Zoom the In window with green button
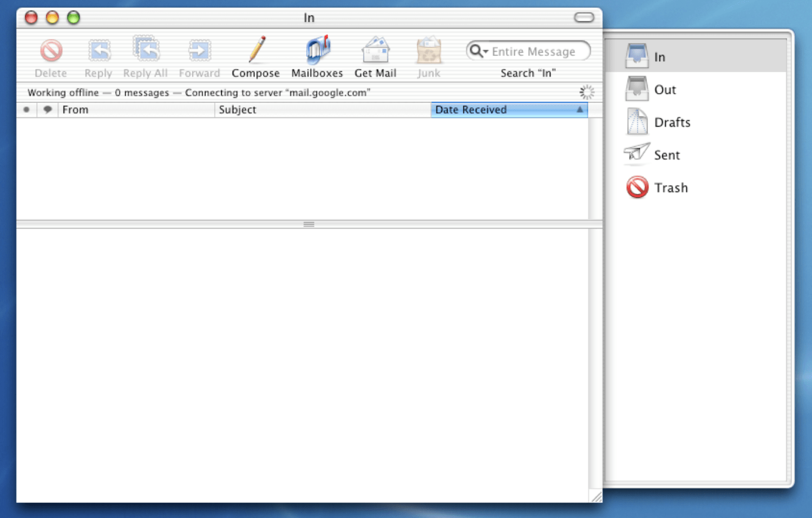Viewport: 812px width, 518px height. point(74,18)
